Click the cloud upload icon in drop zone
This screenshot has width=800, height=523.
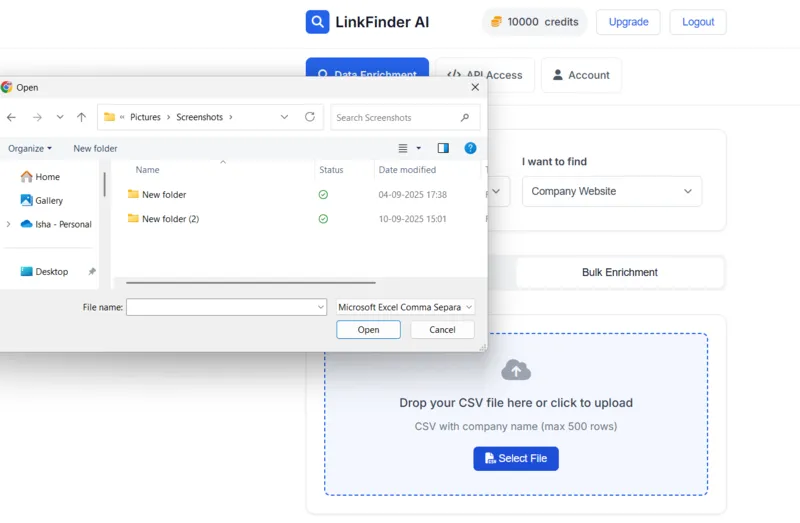516,370
